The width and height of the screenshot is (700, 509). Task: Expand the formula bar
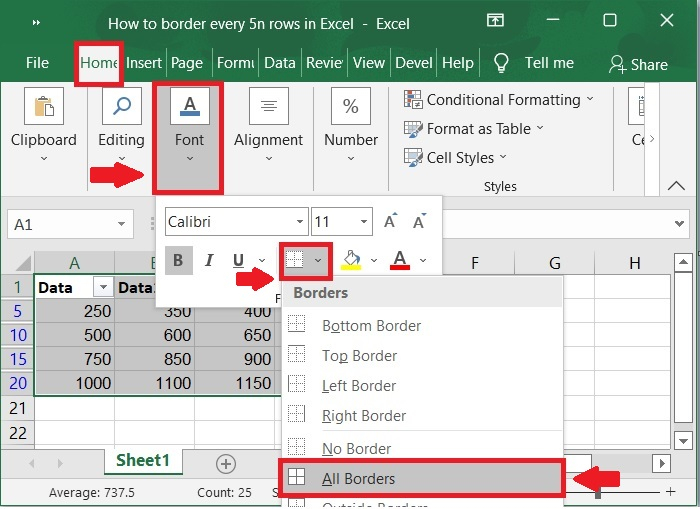tap(679, 223)
